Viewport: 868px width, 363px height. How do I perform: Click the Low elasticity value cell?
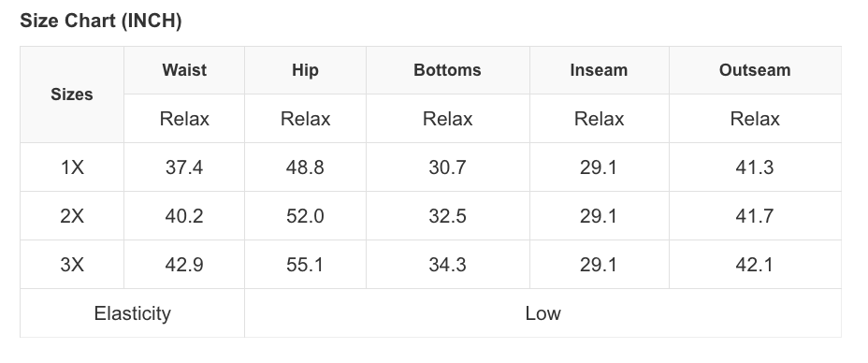coord(543,313)
